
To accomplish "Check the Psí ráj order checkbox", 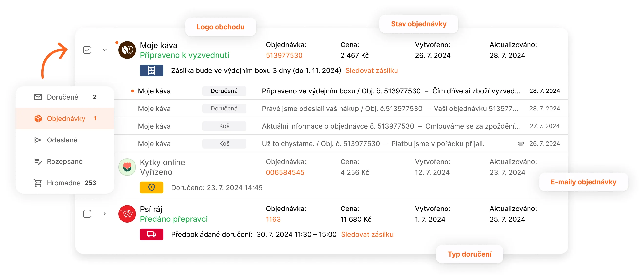I will (x=87, y=214).
